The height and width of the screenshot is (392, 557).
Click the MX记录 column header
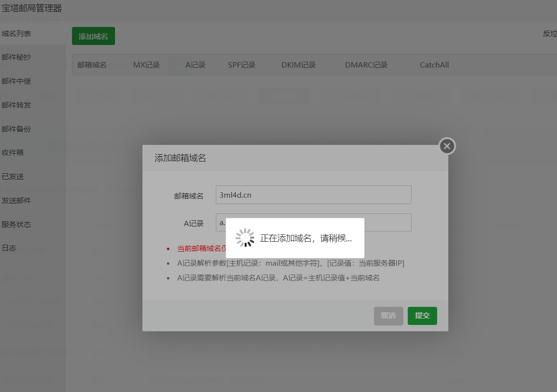146,65
